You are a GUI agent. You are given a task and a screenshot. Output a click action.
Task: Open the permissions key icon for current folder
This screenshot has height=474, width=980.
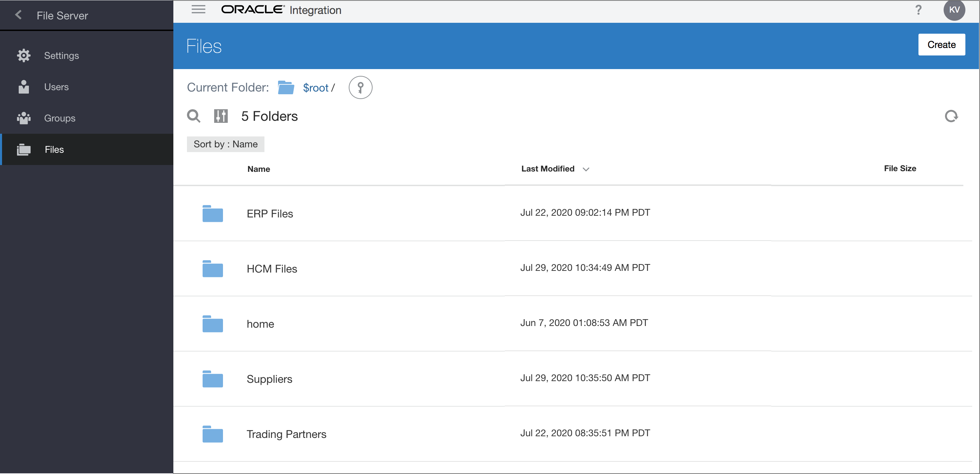point(360,87)
